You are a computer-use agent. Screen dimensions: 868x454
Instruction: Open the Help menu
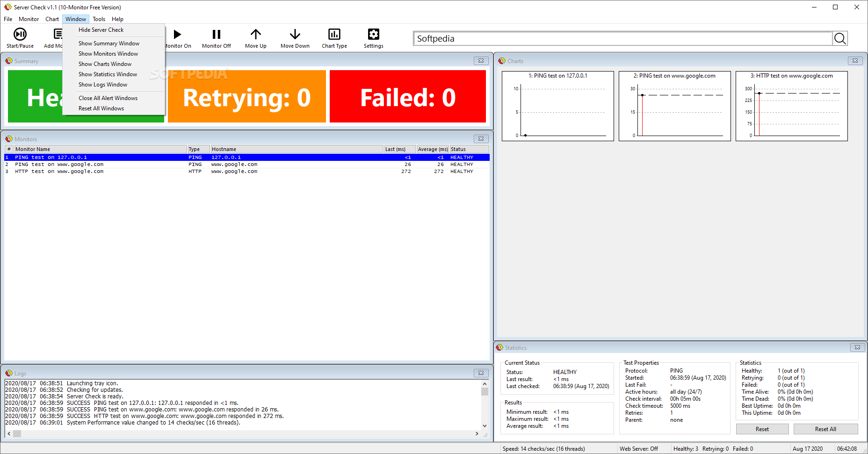click(117, 19)
